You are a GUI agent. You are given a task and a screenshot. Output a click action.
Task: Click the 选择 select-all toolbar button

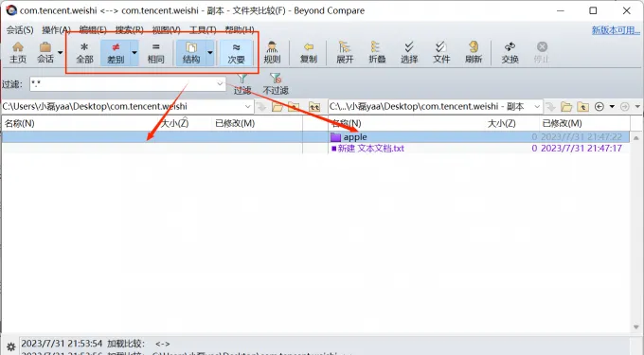pyautogui.click(x=409, y=52)
